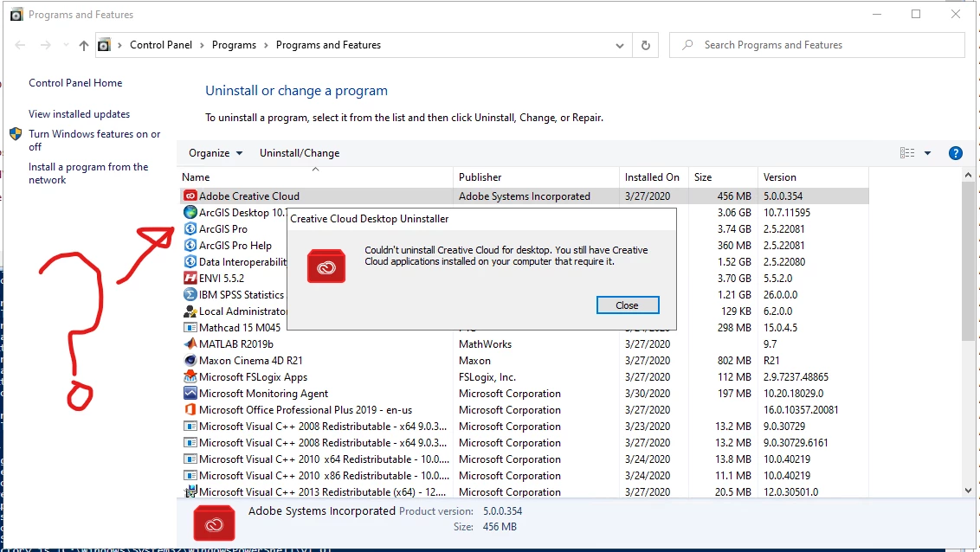Close the Creative Cloud uninstaller dialog

point(628,305)
